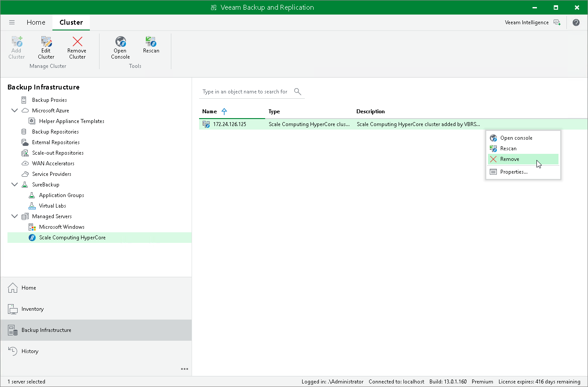Open navigation pane overflow options dots
The image size is (588, 387).
tap(185, 369)
